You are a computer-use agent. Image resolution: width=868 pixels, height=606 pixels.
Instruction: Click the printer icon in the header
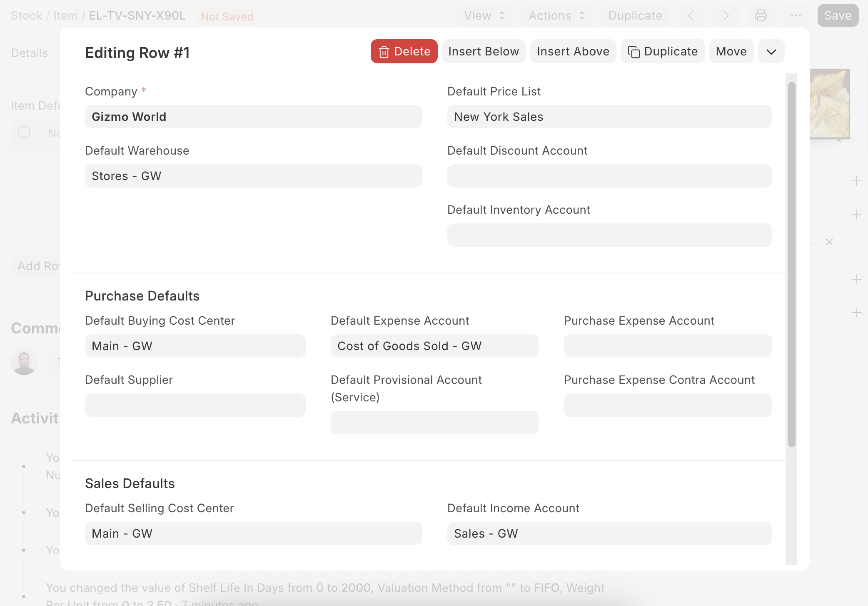(761, 15)
